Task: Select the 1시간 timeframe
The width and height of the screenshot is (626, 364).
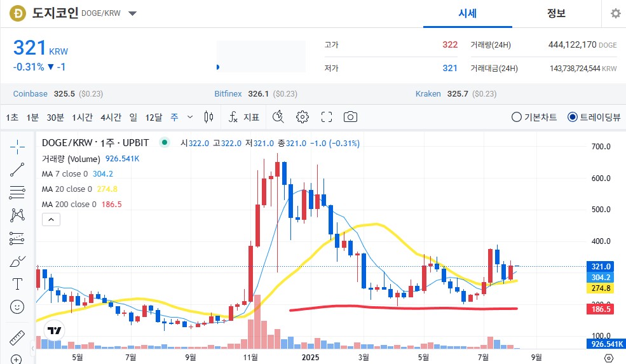Action: (82, 117)
